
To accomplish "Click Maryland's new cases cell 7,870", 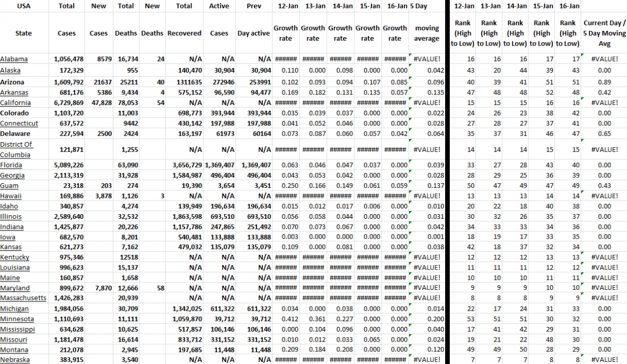I will 98,288.
